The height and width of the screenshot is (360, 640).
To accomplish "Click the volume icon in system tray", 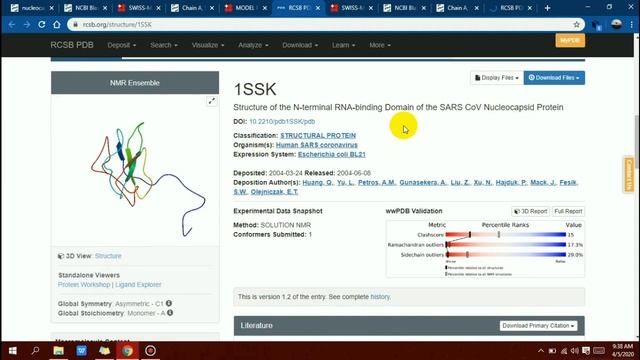I will pos(575,351).
